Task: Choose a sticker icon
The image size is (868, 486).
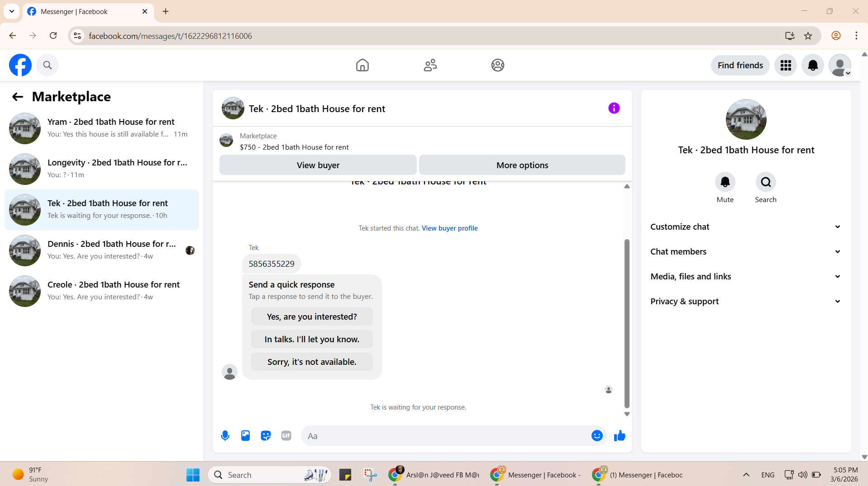Action: point(266,436)
